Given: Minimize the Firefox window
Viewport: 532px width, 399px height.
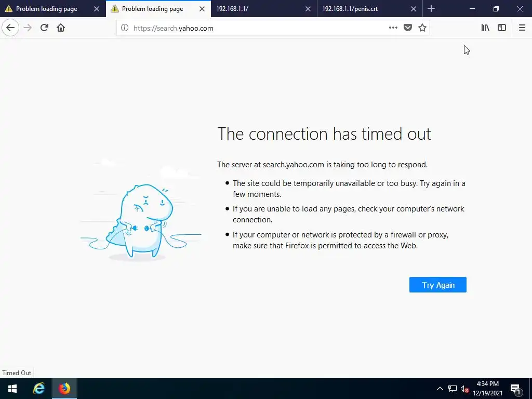Looking at the screenshot, I should click(472, 9).
